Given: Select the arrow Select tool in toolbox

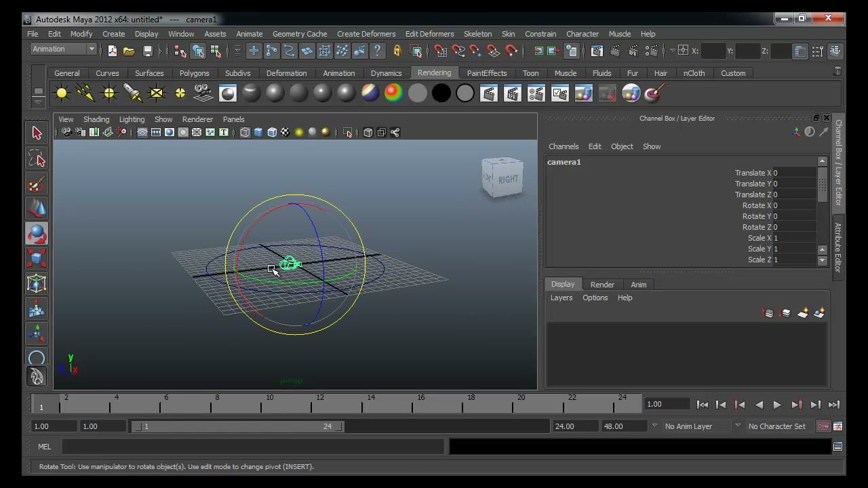Looking at the screenshot, I should click(x=37, y=134).
